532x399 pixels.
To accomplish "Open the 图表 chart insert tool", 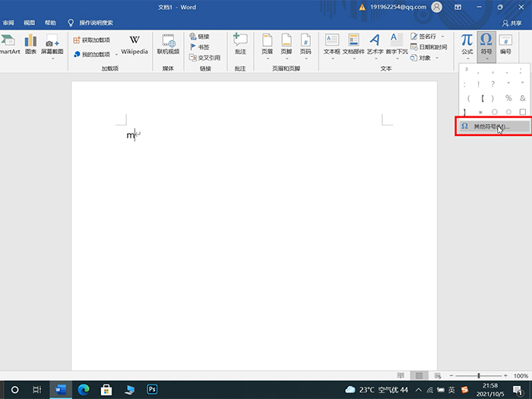I will [x=30, y=44].
